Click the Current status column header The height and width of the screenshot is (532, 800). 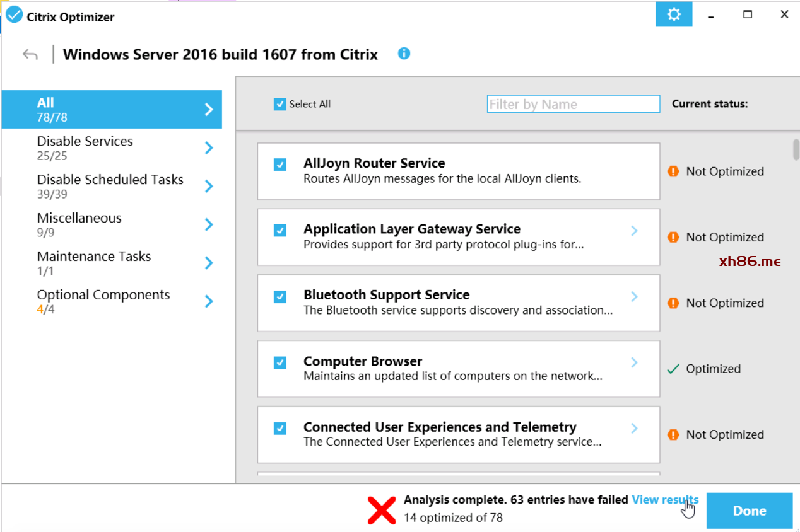click(x=710, y=104)
